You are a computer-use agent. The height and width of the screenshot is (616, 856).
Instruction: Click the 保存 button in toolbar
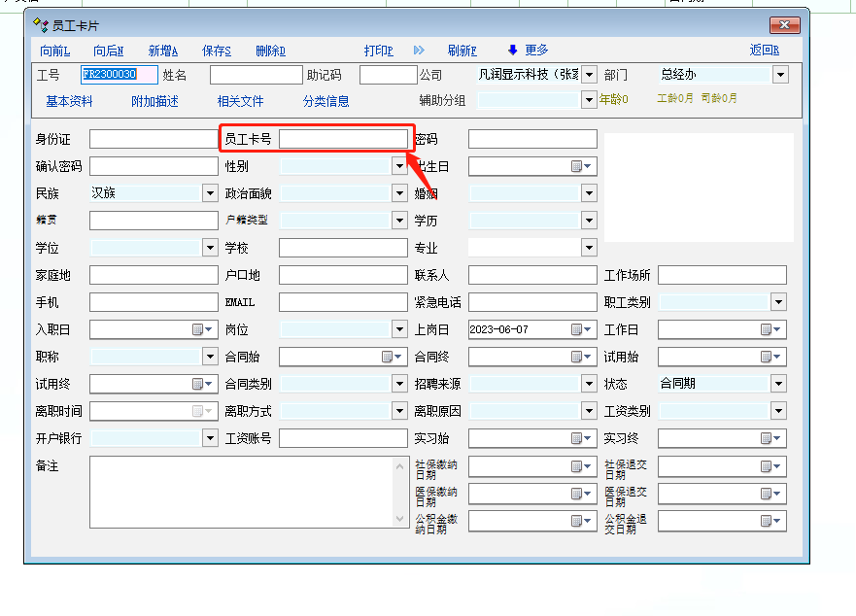[x=216, y=51]
